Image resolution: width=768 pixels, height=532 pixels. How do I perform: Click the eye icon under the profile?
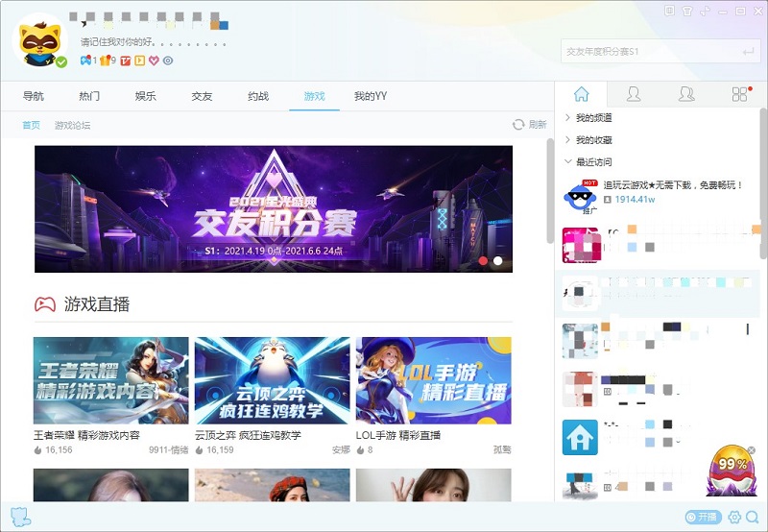(x=168, y=60)
